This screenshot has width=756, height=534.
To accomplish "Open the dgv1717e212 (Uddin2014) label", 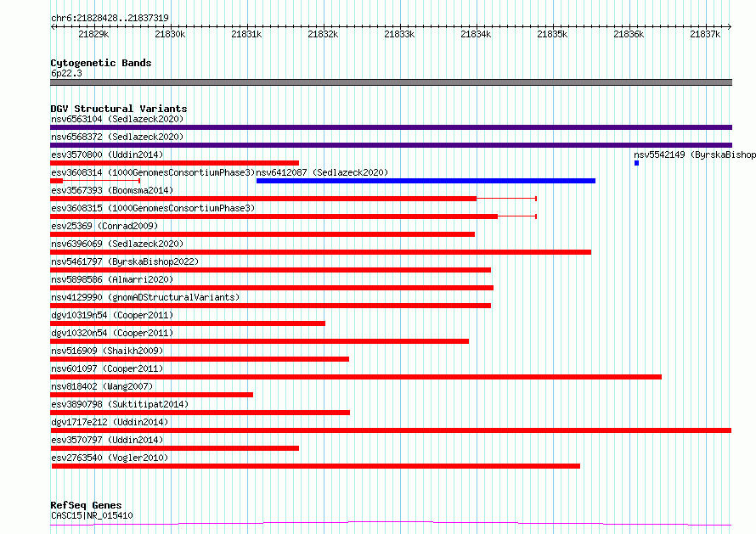I will pos(110,422).
